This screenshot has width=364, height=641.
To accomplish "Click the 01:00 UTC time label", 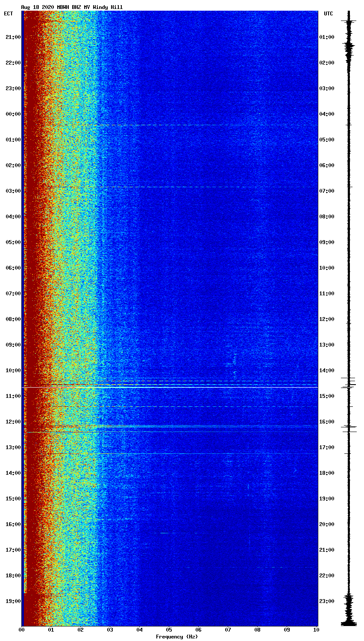I will point(327,37).
